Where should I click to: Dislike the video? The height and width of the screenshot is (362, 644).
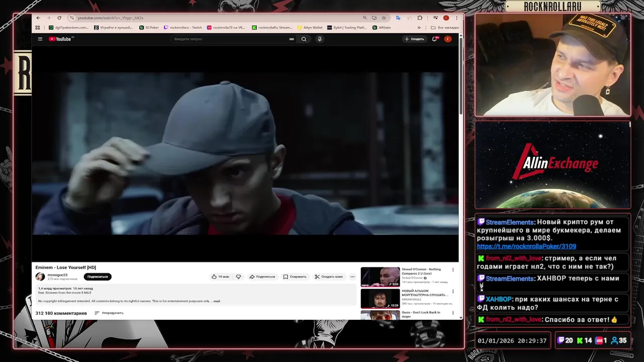[x=238, y=277]
